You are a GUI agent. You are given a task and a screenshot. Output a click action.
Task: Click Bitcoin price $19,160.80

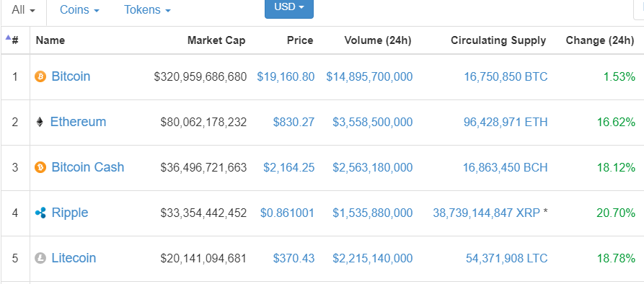(286, 76)
